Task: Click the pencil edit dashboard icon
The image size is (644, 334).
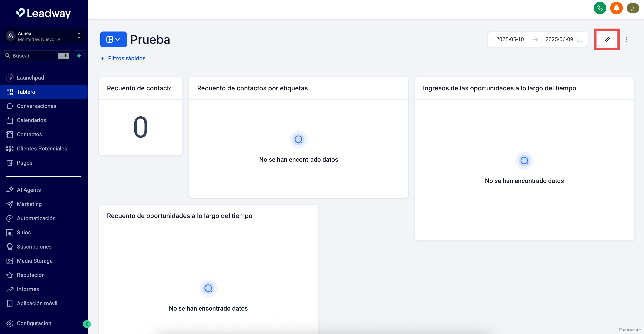Action: pos(607,39)
